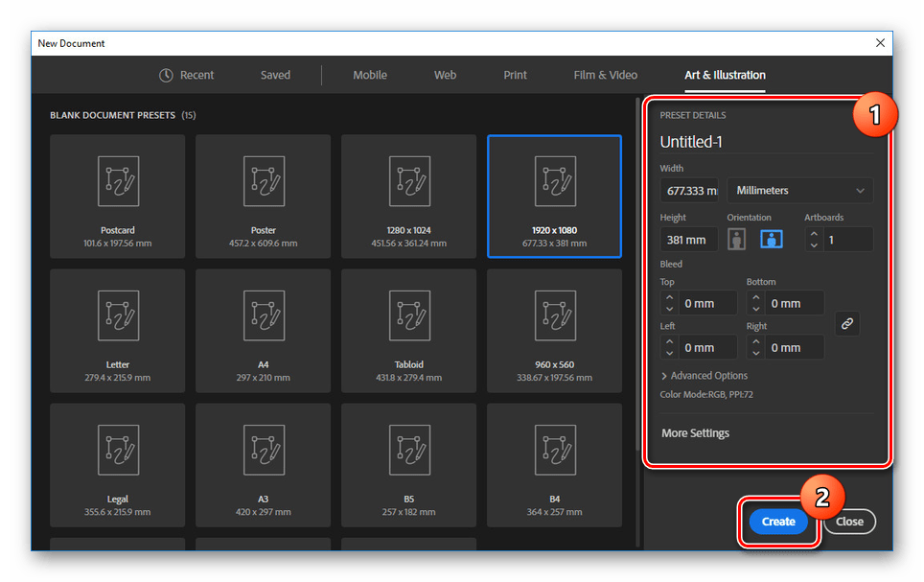Click the 297 x 210 mm size text
Image resolution: width=924 pixels, height=582 pixels.
pyautogui.click(x=264, y=378)
